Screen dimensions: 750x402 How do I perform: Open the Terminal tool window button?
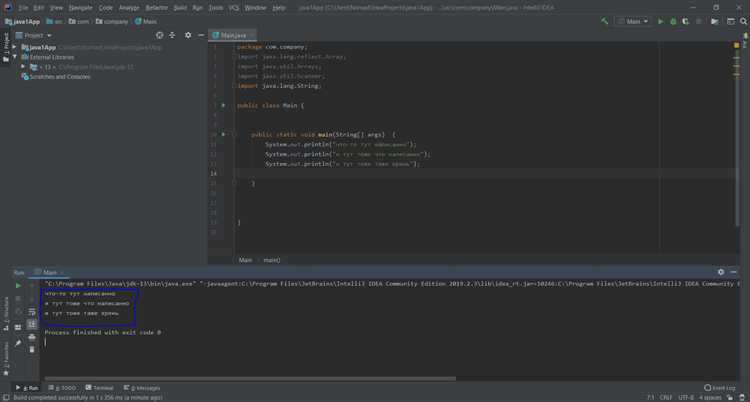coord(99,388)
